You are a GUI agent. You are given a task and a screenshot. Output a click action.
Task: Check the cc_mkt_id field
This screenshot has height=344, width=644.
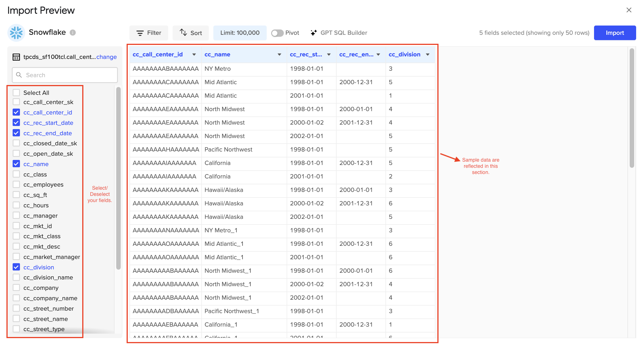16,226
